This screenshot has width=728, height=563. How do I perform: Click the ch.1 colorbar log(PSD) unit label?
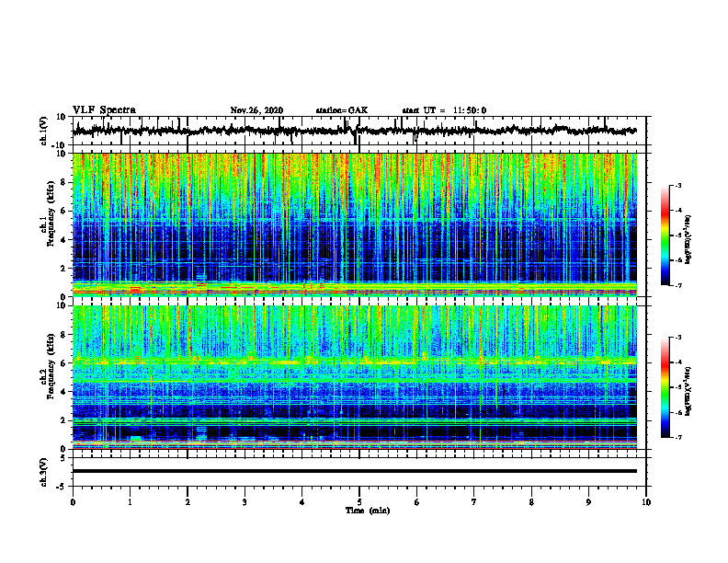coord(688,240)
